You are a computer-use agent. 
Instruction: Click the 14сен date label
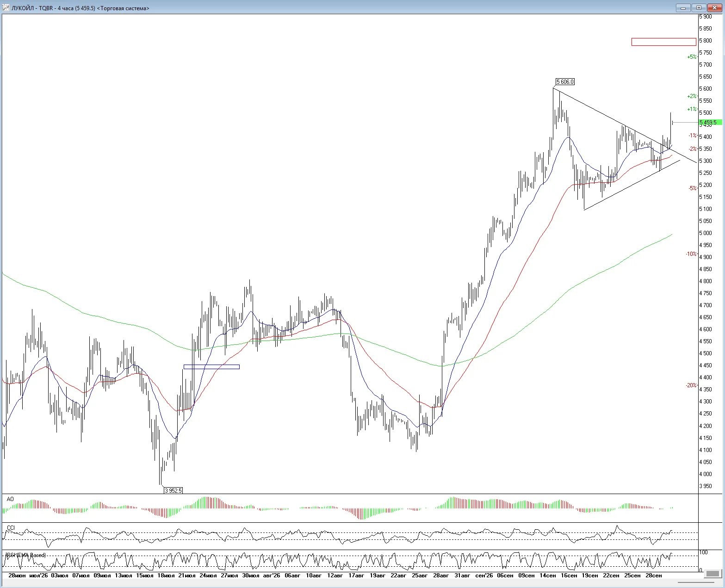tap(548, 576)
